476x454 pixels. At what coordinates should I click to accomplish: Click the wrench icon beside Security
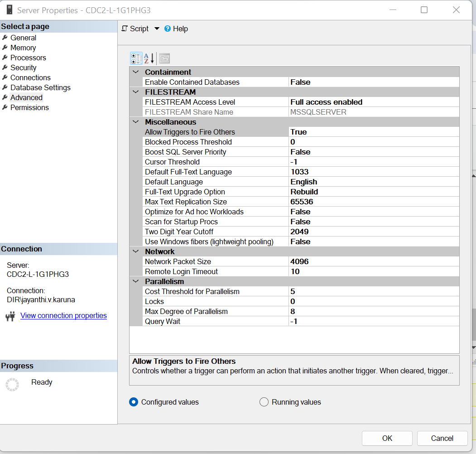[x=5, y=68]
